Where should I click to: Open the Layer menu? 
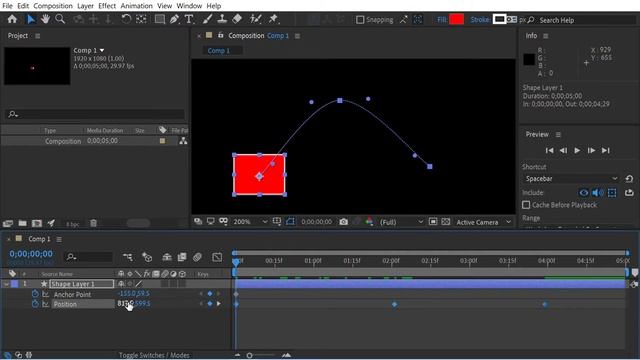[85, 6]
